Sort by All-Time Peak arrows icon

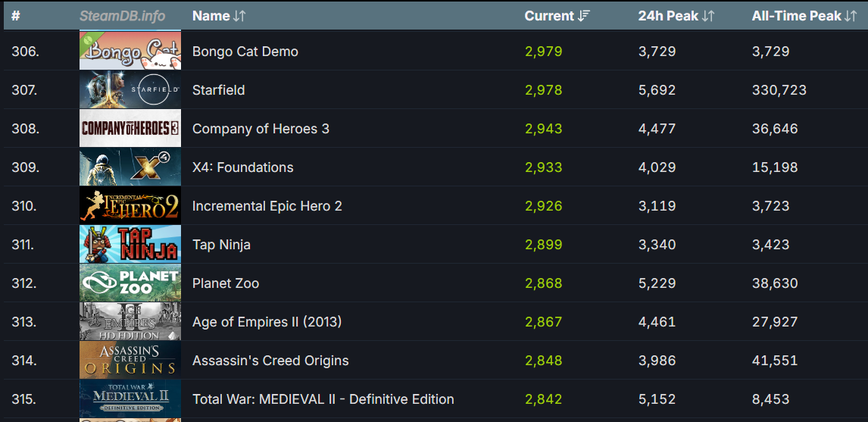point(851,16)
